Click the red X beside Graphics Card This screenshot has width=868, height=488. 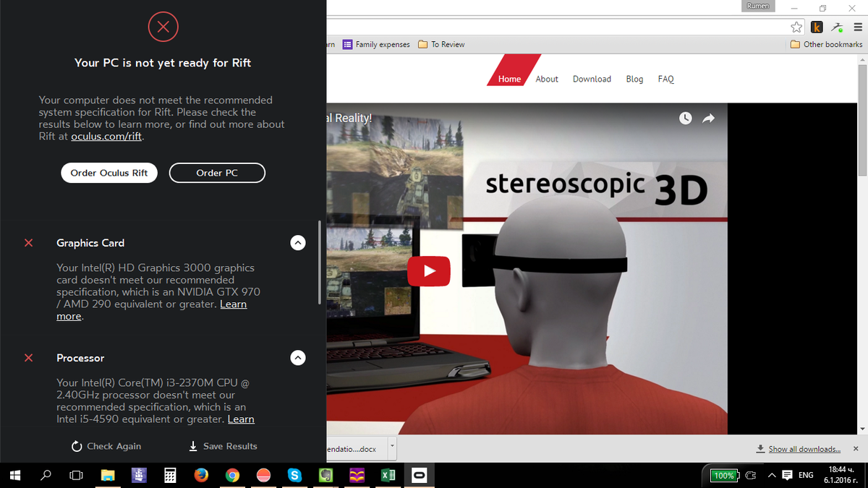pyautogui.click(x=28, y=243)
